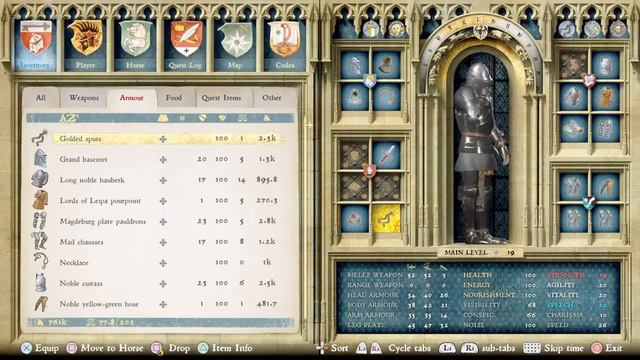Select the Gilded spurs row
The width and height of the screenshot is (640, 360).
169,139
